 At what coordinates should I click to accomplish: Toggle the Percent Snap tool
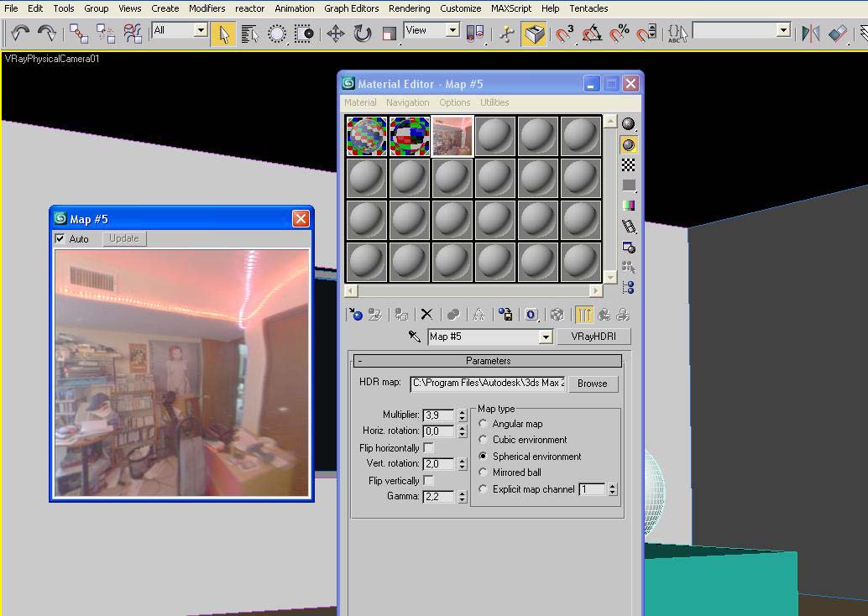(x=619, y=34)
